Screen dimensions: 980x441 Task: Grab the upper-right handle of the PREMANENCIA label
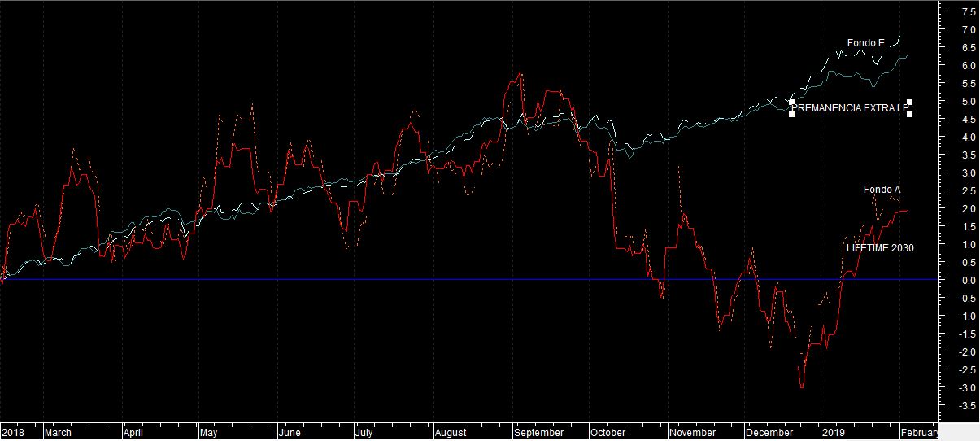[909, 102]
